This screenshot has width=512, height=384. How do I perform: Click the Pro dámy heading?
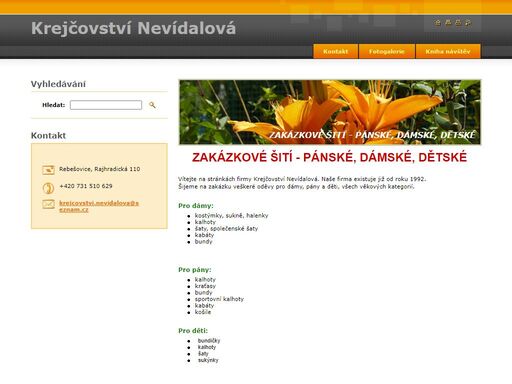196,206
